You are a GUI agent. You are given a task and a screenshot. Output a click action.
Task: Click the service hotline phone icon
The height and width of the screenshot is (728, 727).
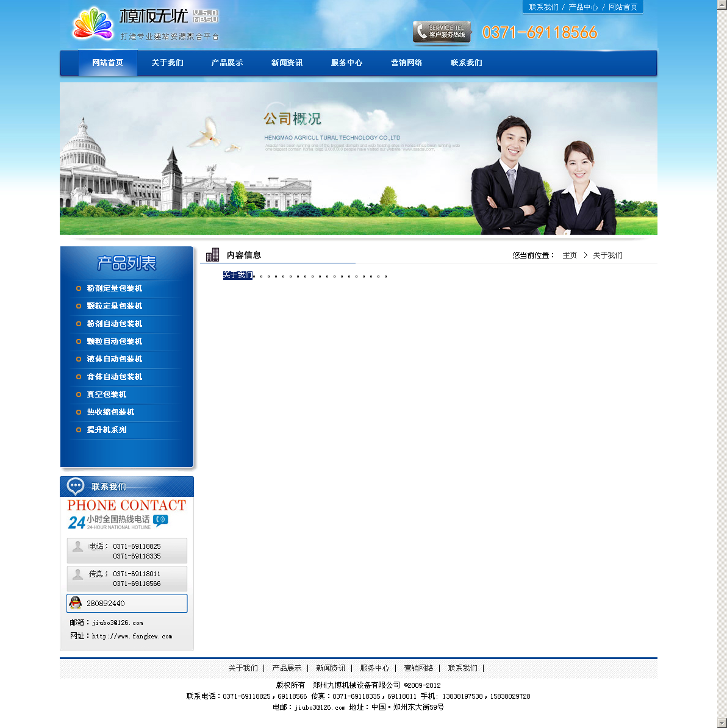421,32
